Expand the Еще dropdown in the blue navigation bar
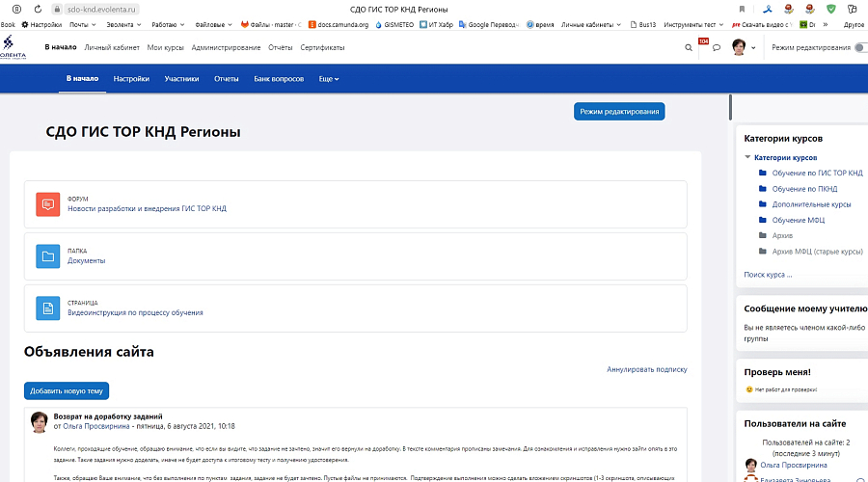Viewport: 868px width, 482px height. (x=328, y=79)
